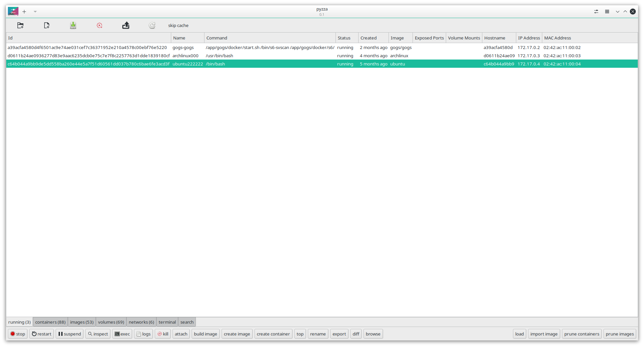This screenshot has width=644, height=347.
Task: Click the import image button
Action: (x=544, y=334)
